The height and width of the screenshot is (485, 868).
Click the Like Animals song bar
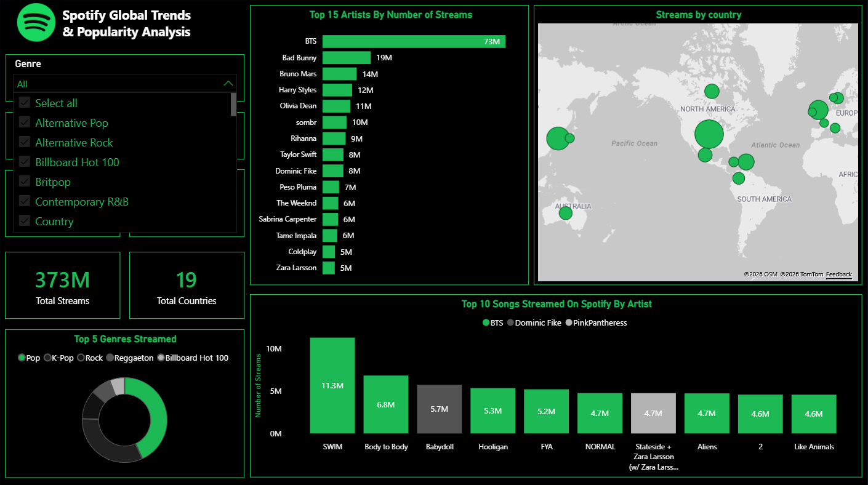click(x=814, y=414)
